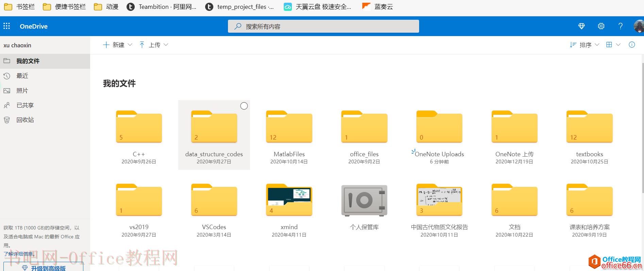This screenshot has width=644, height=271.
Task: Open the help question mark icon
Action: (x=621, y=26)
